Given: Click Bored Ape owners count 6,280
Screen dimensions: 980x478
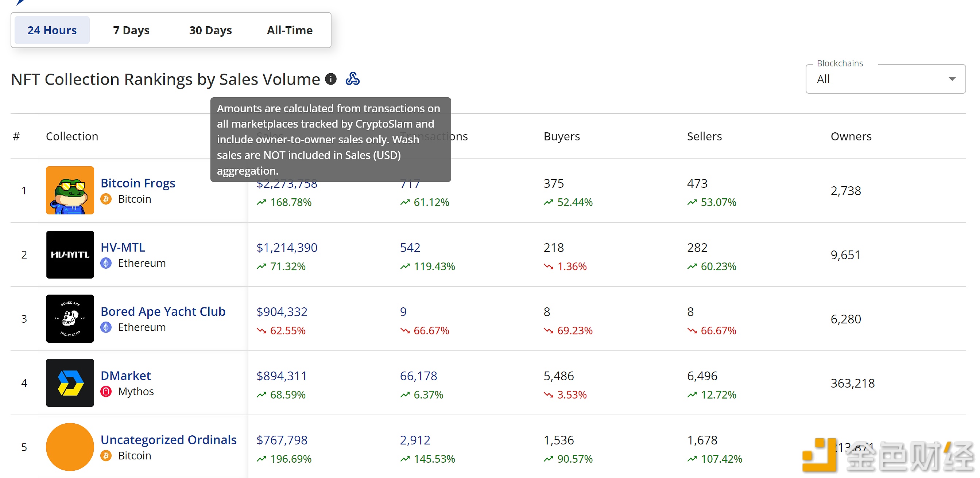Looking at the screenshot, I should pos(846,319).
